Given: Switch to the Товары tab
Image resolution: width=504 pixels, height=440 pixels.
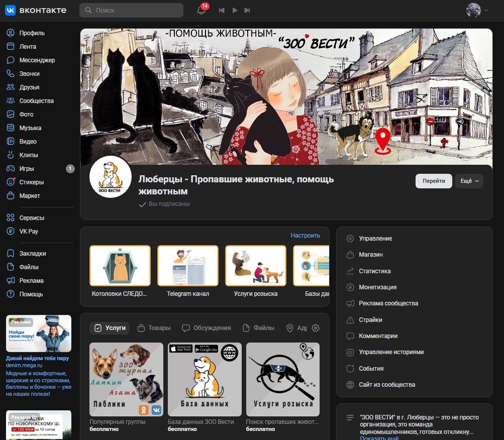Looking at the screenshot, I should coord(154,328).
